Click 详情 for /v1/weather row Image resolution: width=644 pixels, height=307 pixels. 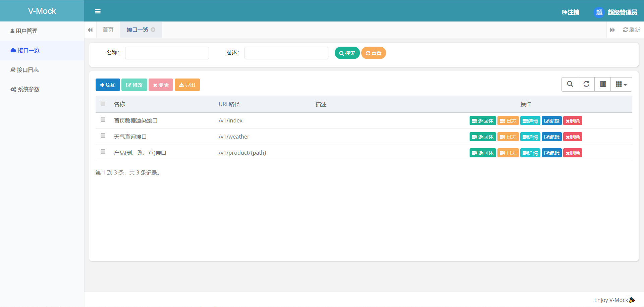point(530,137)
